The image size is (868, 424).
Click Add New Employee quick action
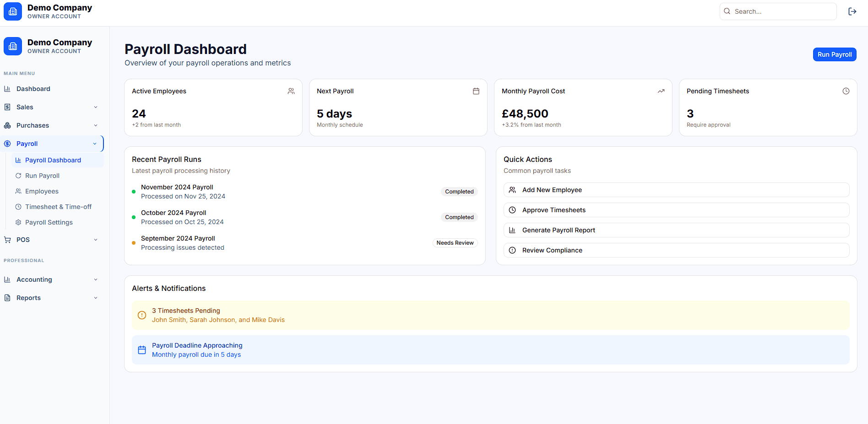coord(676,190)
